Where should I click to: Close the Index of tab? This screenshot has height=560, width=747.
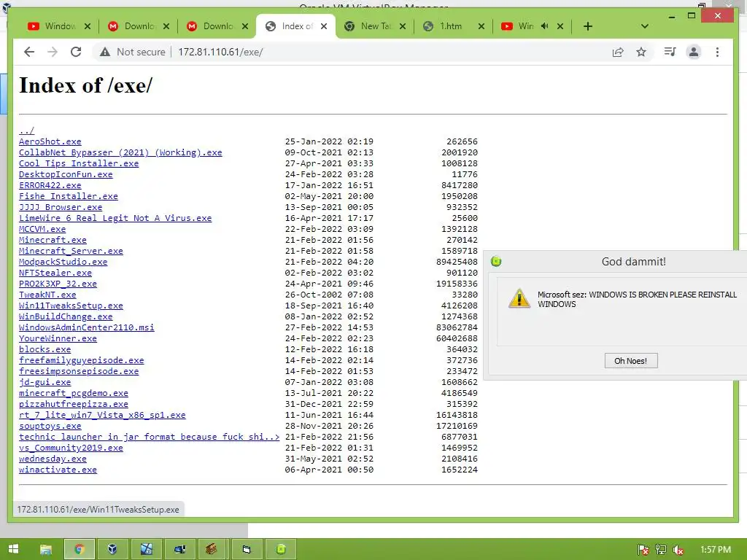click(324, 26)
